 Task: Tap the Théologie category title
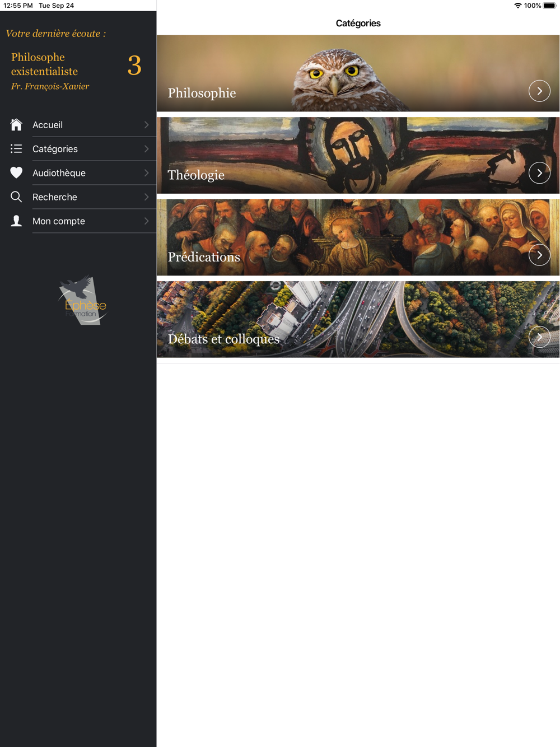[196, 175]
